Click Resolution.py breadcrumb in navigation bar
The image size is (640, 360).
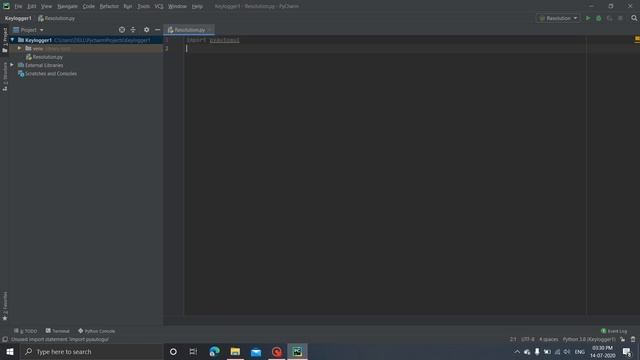[x=56, y=18]
